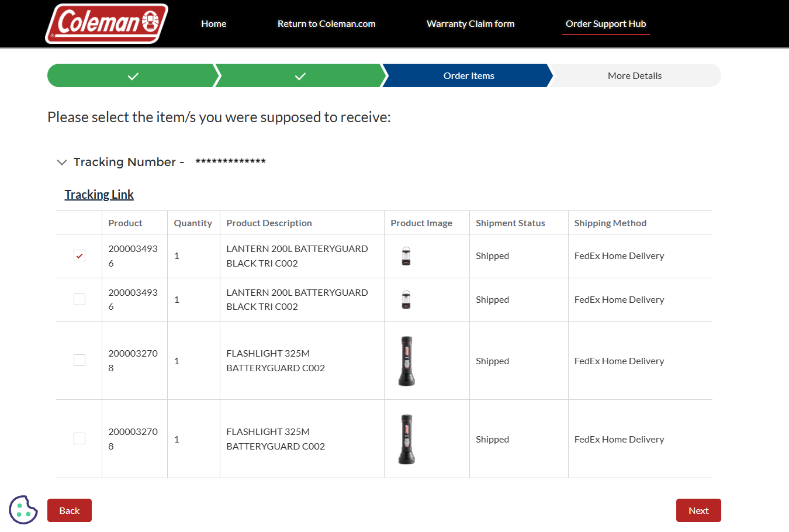Collapse the Tracking Number section chevron
Screen dimensions: 789x532
(x=61, y=162)
